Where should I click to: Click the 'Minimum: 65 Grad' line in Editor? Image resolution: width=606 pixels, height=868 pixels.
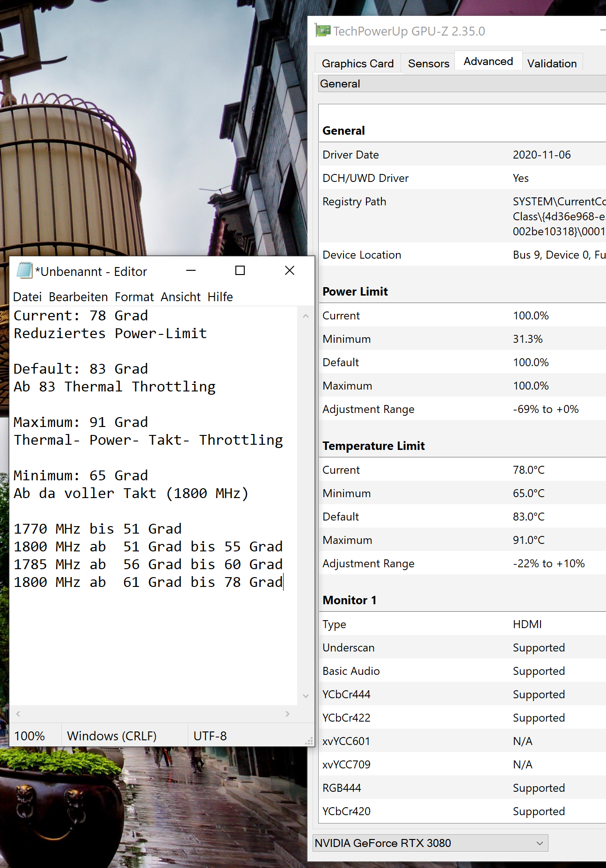click(80, 476)
